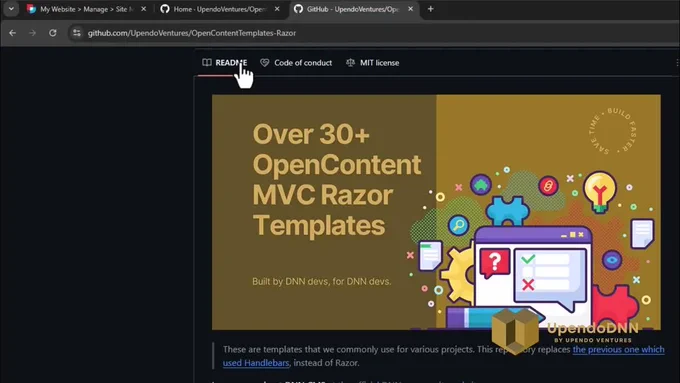Open the Code of conduct tab
The image size is (680, 383).
pyautogui.click(x=296, y=63)
